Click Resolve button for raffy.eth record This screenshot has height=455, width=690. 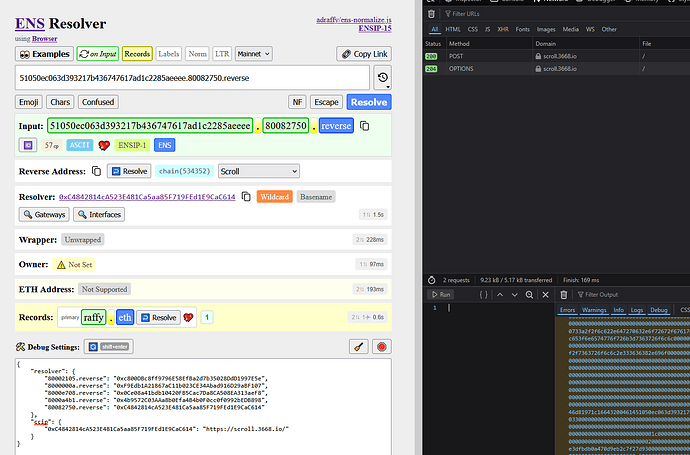(158, 317)
